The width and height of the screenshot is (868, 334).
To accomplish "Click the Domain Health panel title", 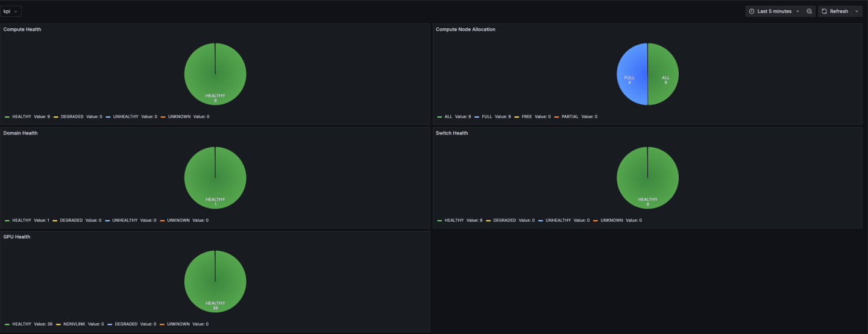I will pyautogui.click(x=20, y=133).
